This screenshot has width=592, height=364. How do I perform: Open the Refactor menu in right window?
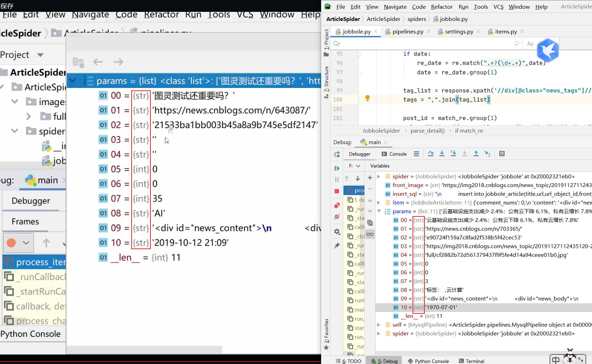(x=442, y=7)
